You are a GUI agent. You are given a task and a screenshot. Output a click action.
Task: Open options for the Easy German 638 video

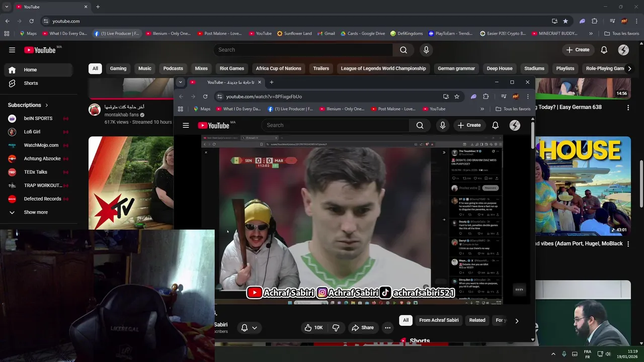[x=628, y=108]
